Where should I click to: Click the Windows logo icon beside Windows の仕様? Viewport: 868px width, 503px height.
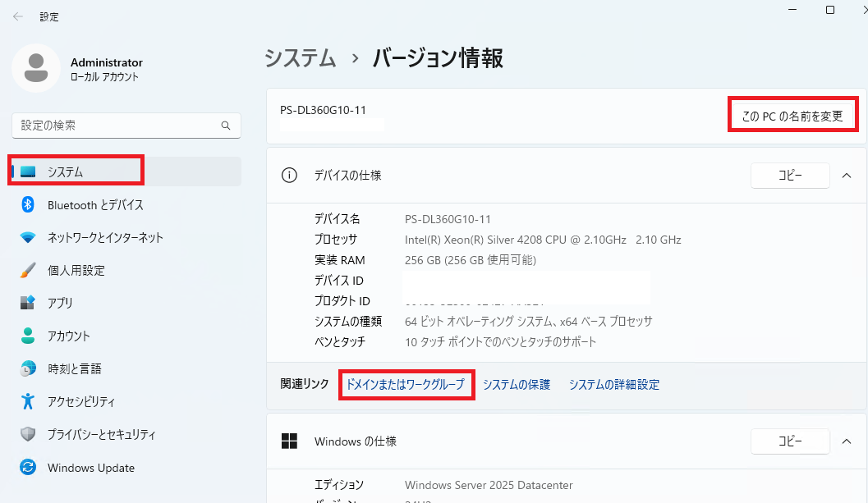[x=290, y=441]
